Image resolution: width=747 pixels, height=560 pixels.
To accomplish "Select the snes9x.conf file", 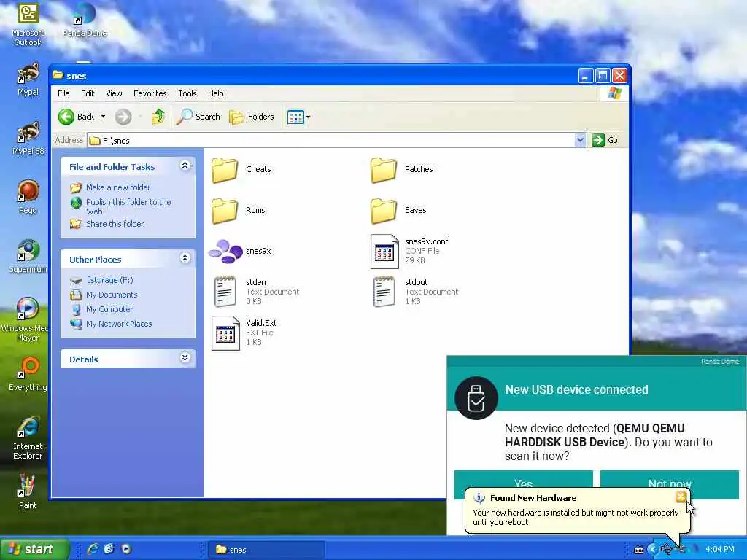I will pos(409,251).
